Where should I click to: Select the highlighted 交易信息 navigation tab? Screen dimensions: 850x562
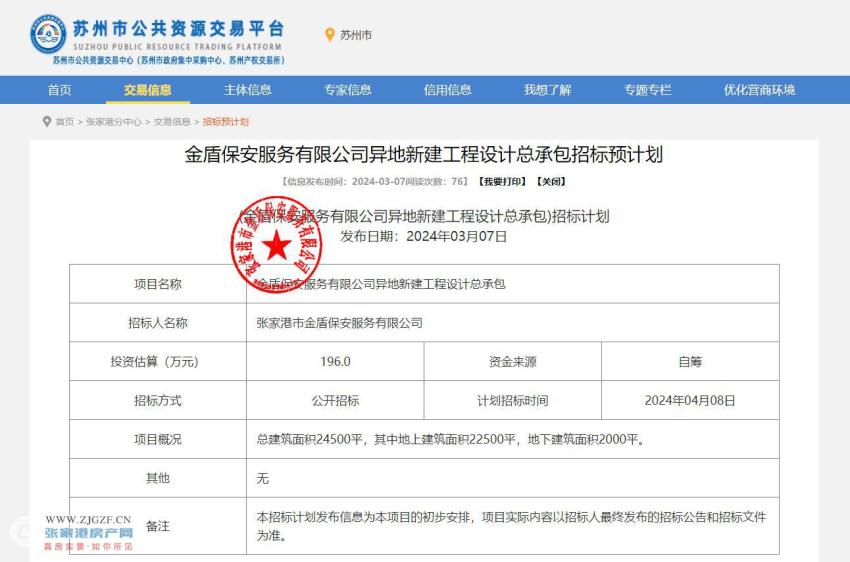tap(147, 90)
